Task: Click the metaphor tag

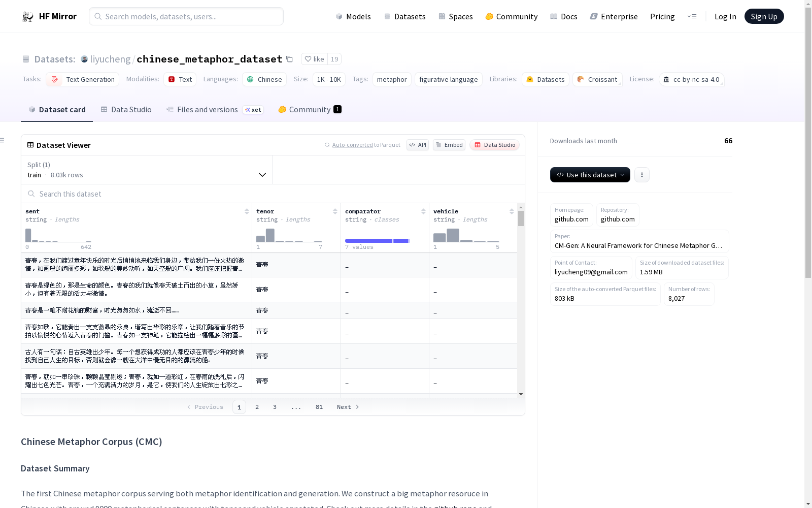Action: pyautogui.click(x=392, y=79)
